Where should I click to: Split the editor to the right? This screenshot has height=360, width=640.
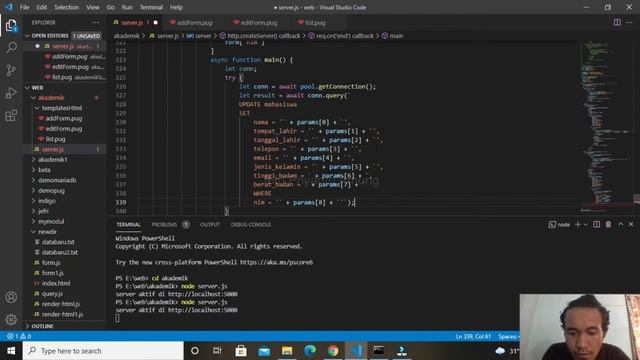point(617,22)
